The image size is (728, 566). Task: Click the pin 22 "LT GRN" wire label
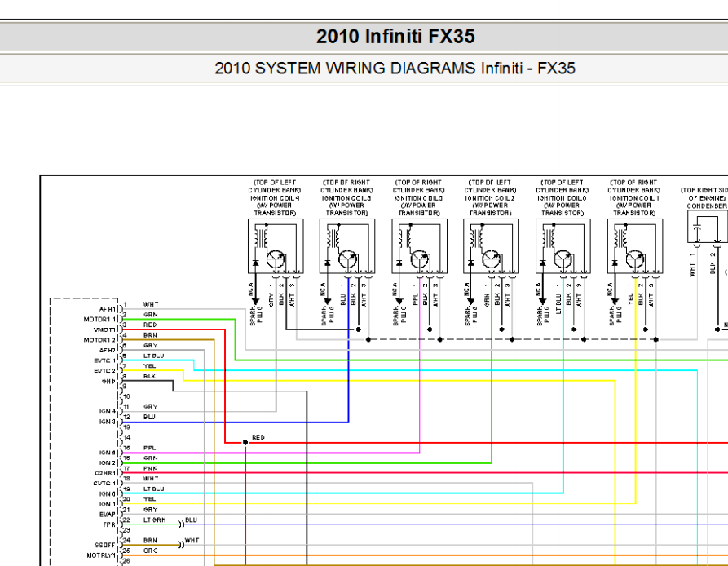click(x=155, y=520)
